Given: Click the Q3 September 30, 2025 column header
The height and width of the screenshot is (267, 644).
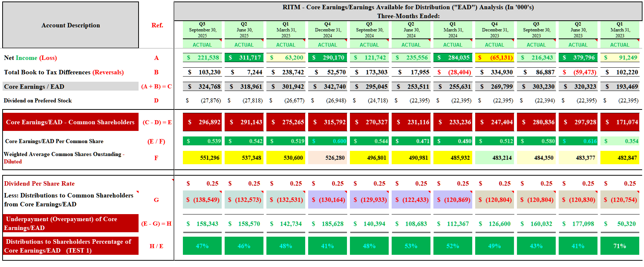Looking at the screenshot, I should (202, 30).
